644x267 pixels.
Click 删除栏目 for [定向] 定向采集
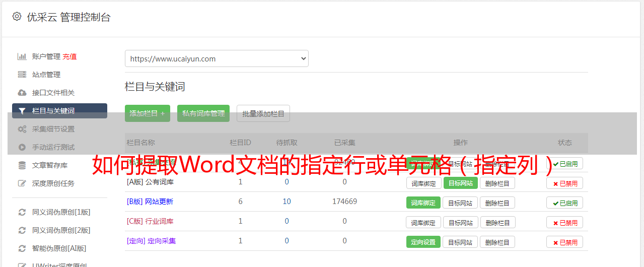pyautogui.click(x=497, y=242)
